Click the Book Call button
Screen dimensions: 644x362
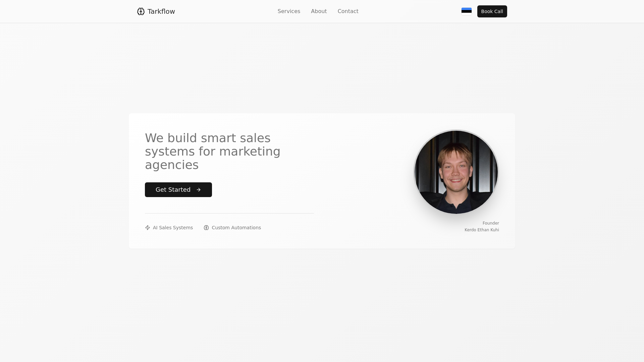coord(492,11)
